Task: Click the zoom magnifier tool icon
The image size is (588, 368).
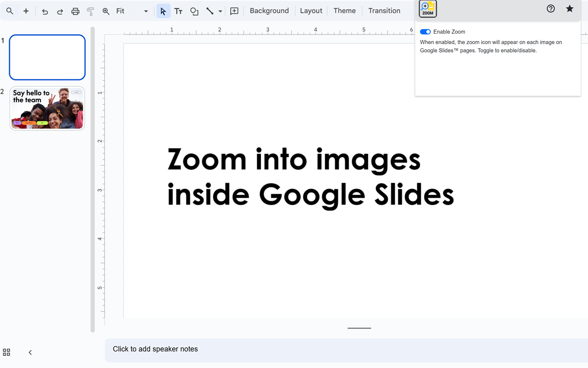Action: click(106, 11)
